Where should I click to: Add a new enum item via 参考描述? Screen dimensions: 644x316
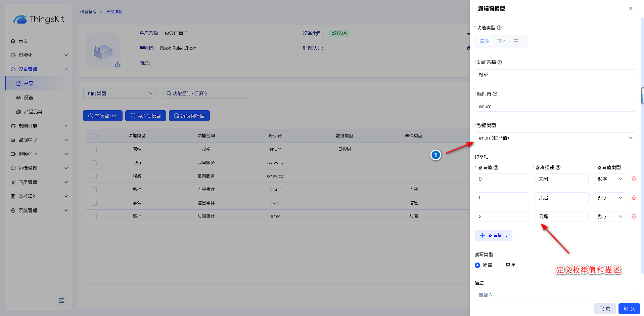[493, 235]
